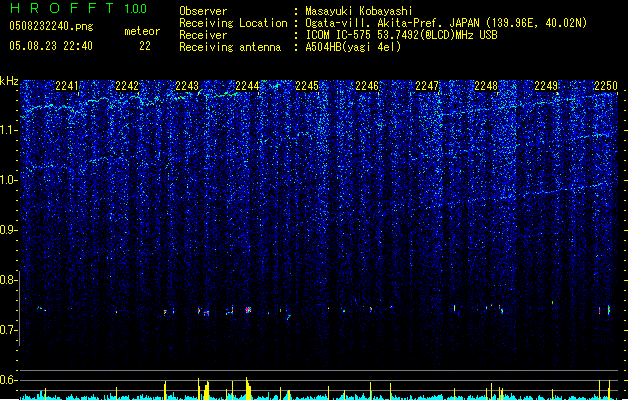Image resolution: width=629 pixels, height=400 pixels.
Task: Click the 2245 time marker
Action: [x=307, y=86]
